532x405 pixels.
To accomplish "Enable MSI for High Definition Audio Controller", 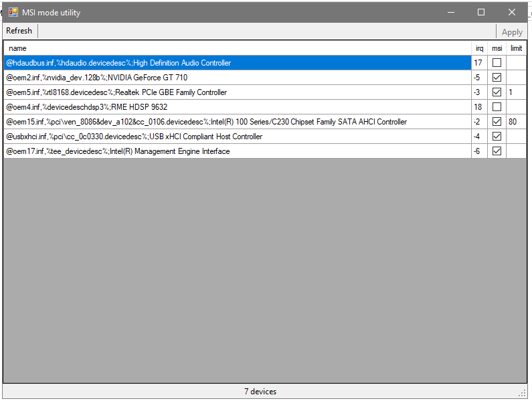I will point(497,63).
